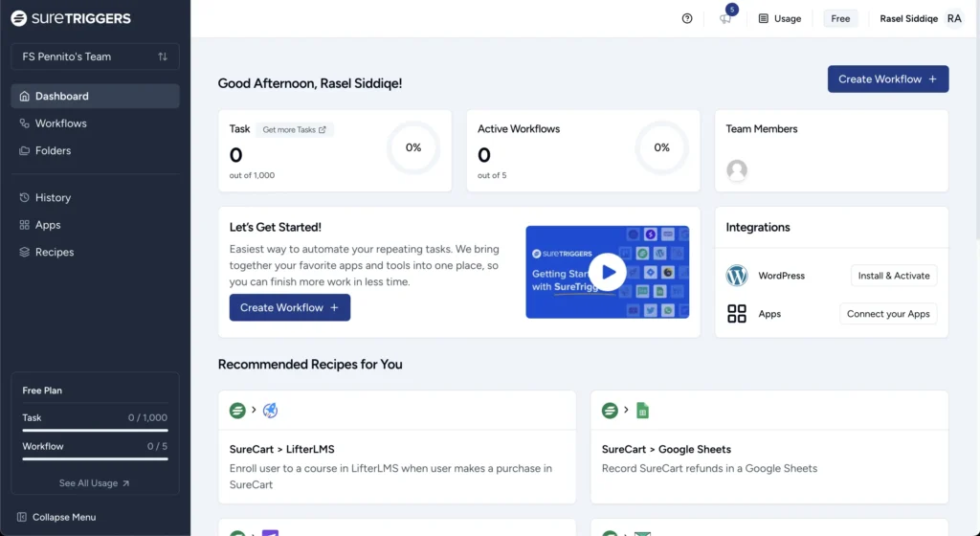Screen dimensions: 980x536
Task: Open the SureCart > Google Sheets recipe
Action: tap(769, 447)
